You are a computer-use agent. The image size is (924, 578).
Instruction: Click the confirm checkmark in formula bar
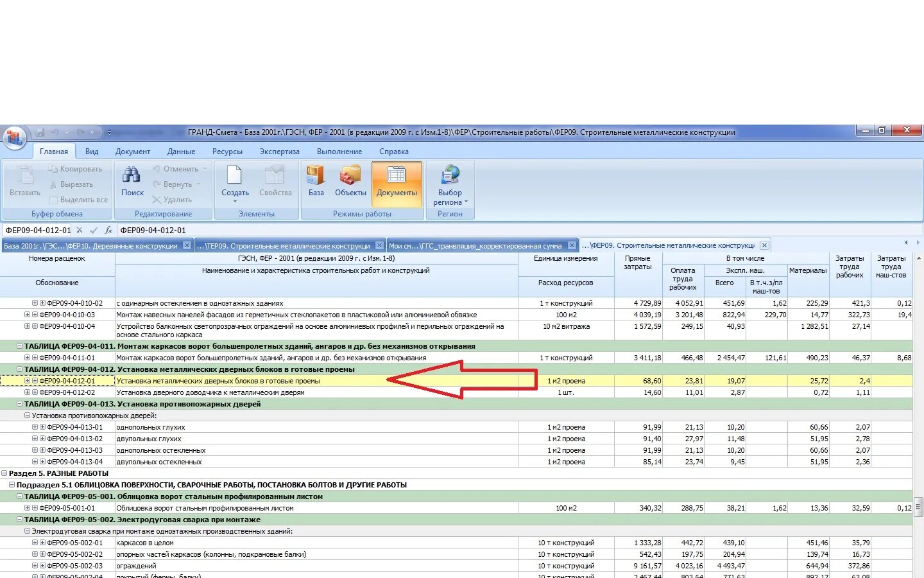pos(94,230)
